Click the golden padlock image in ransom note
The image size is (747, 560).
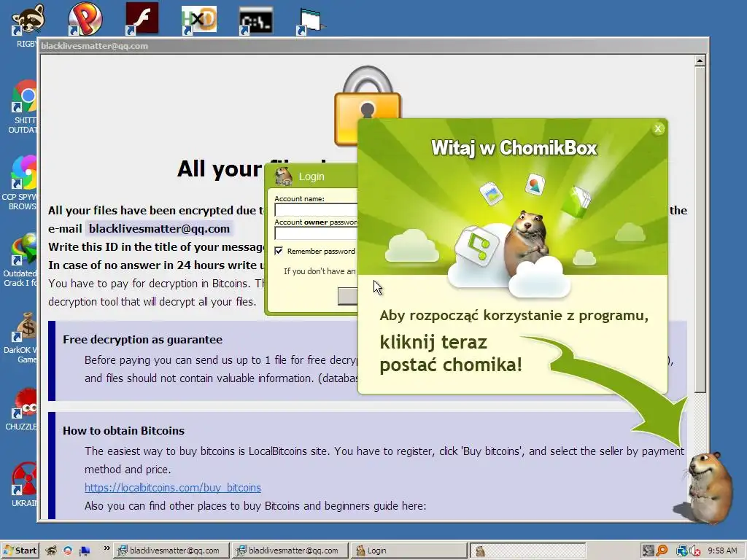click(367, 105)
